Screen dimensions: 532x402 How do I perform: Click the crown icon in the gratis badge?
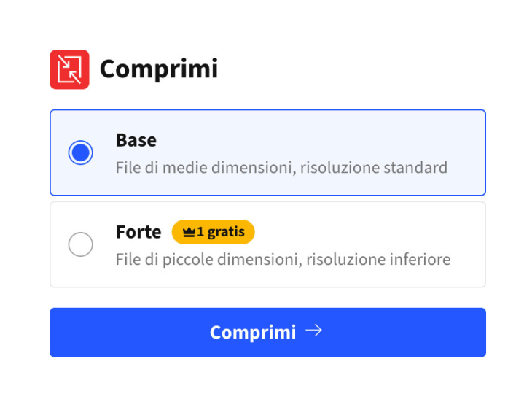click(x=189, y=232)
